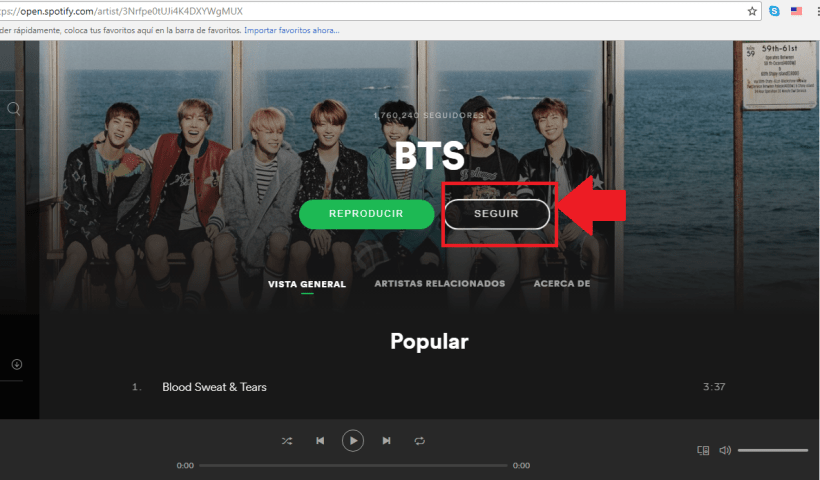Screen dimensions: 820x480
Task: Click track number 1 in Popular list
Action: (136, 387)
